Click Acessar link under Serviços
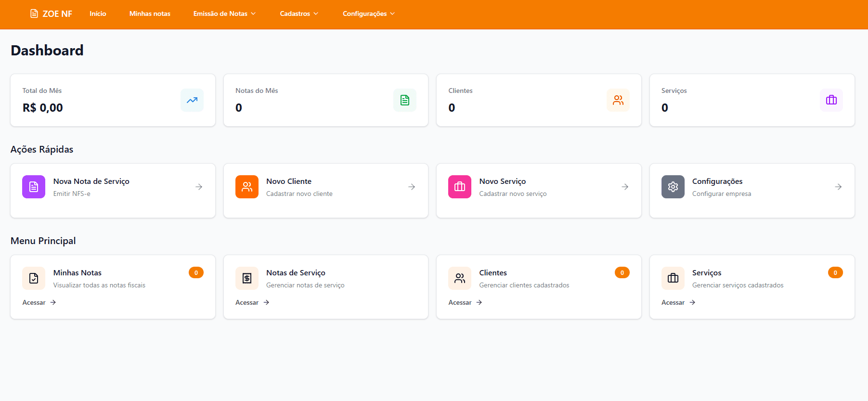 point(678,302)
